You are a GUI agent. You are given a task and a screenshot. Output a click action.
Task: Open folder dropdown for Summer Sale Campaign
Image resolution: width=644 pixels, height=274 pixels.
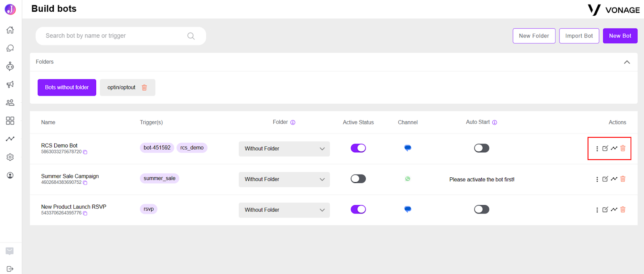pyautogui.click(x=284, y=179)
